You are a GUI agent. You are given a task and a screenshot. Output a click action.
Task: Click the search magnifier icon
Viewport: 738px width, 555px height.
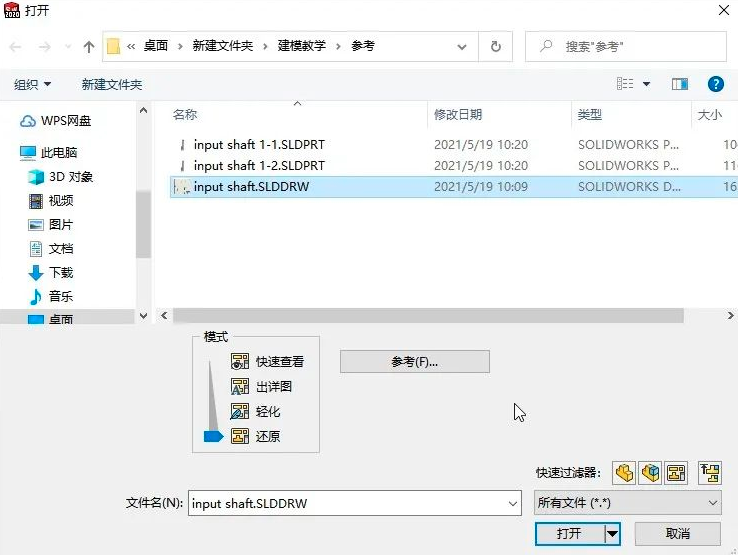(546, 46)
